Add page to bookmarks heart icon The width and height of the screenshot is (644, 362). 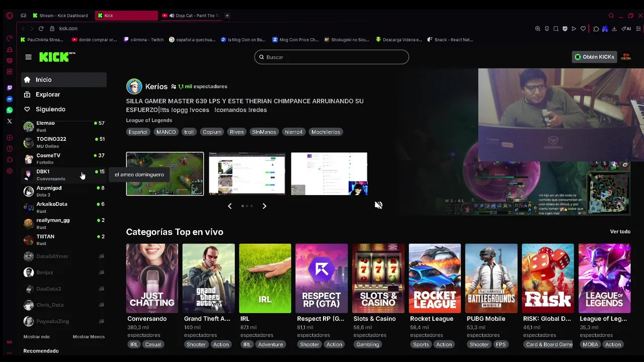(583, 29)
